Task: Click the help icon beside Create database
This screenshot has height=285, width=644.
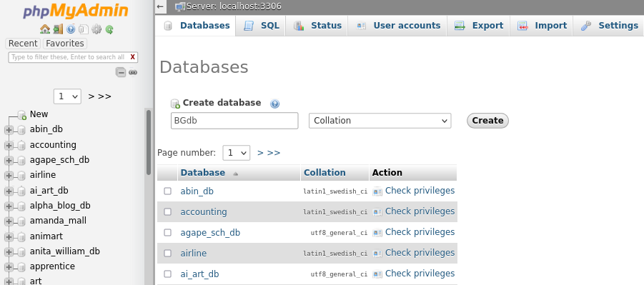Action: [x=274, y=104]
